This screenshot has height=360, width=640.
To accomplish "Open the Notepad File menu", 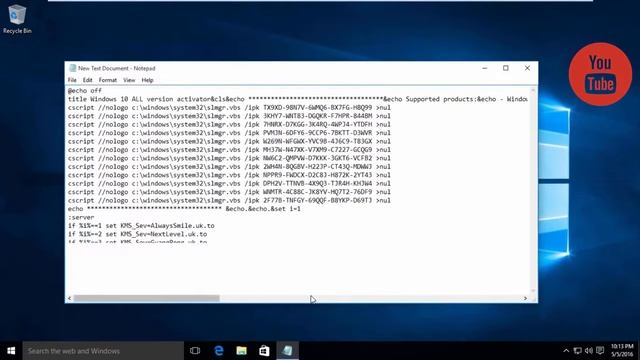I will pos(72,80).
